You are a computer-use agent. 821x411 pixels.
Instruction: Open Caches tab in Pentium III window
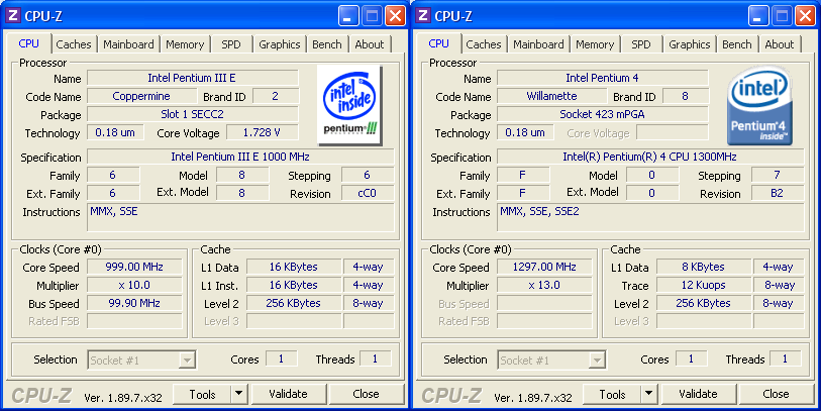[74, 45]
